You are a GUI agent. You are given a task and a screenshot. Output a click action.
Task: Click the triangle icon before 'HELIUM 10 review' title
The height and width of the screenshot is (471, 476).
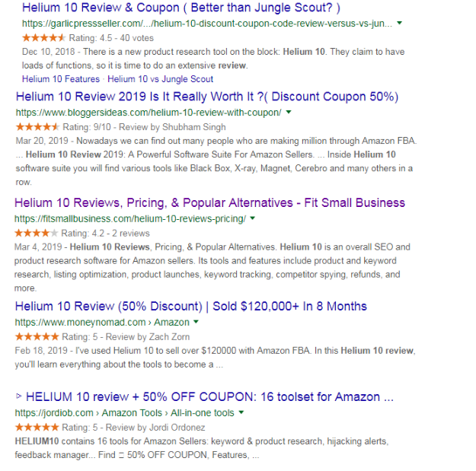[x=19, y=396]
